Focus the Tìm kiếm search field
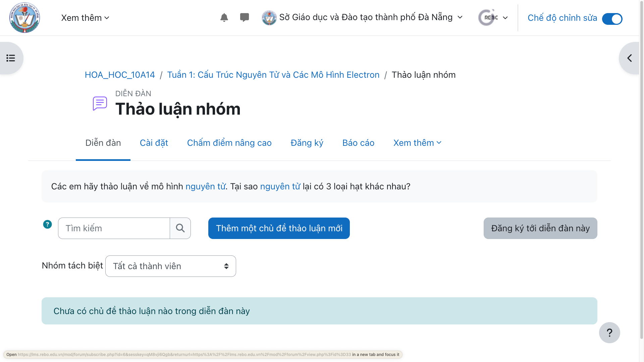644x362 pixels. point(114,228)
